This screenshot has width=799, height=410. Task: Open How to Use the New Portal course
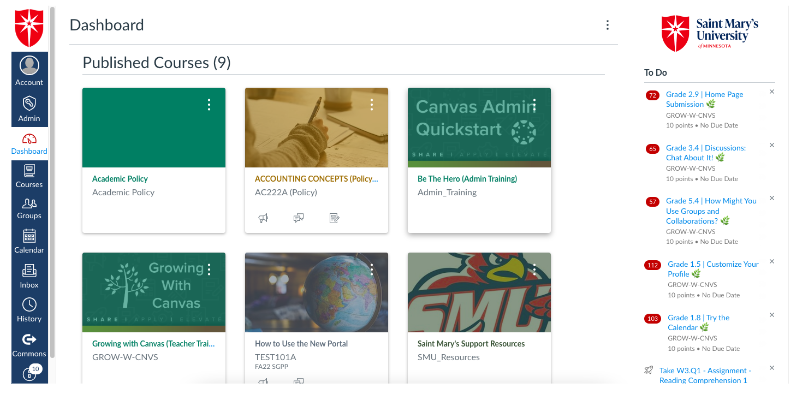point(301,344)
